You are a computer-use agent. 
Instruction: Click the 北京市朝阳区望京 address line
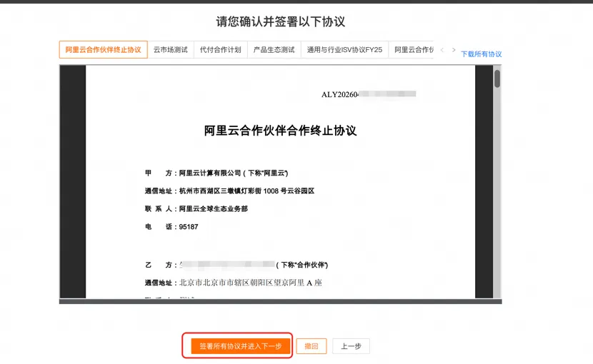pos(234,283)
